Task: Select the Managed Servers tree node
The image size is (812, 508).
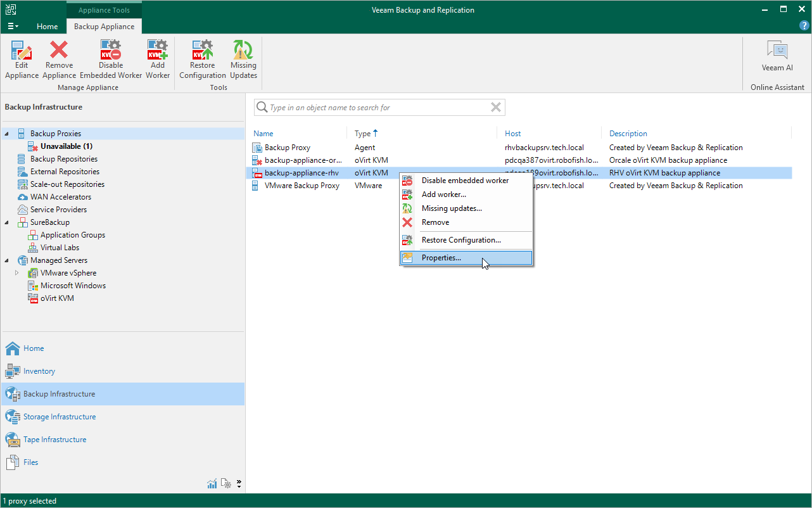Action: coord(59,260)
